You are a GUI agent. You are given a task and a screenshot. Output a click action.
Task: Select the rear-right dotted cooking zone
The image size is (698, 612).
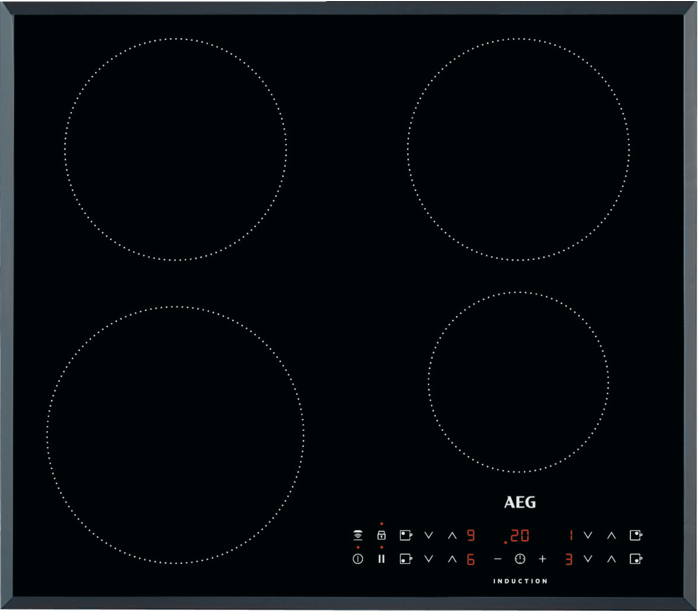tap(519, 150)
